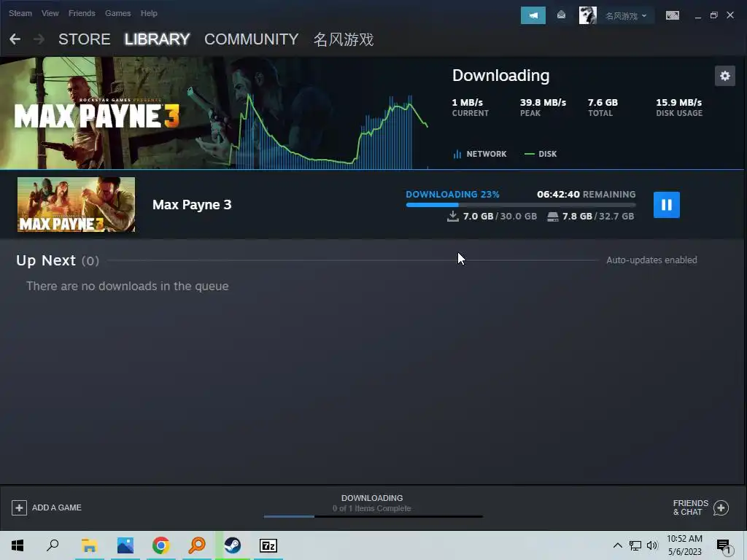Click the download arrow icon beside 7.0 GB

[x=453, y=216]
